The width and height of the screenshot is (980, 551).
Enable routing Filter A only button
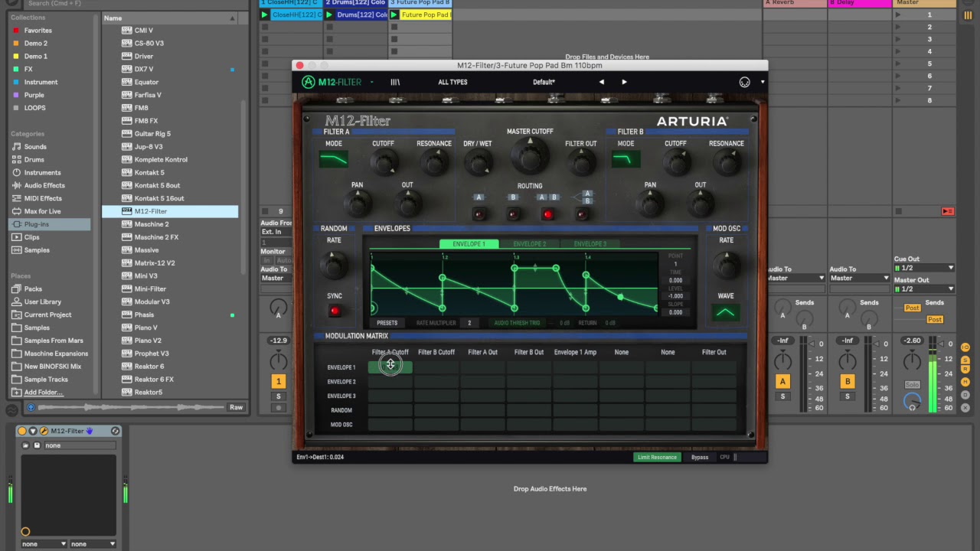click(479, 214)
